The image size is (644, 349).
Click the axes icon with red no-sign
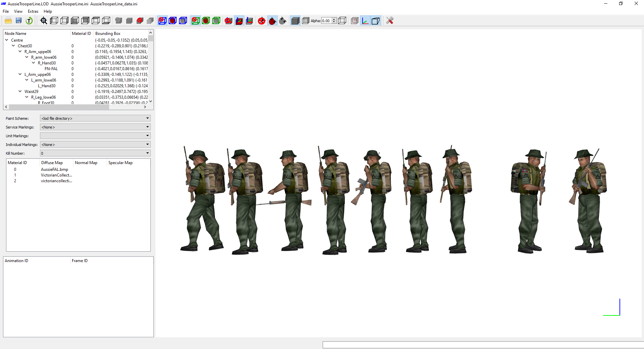pos(229,21)
